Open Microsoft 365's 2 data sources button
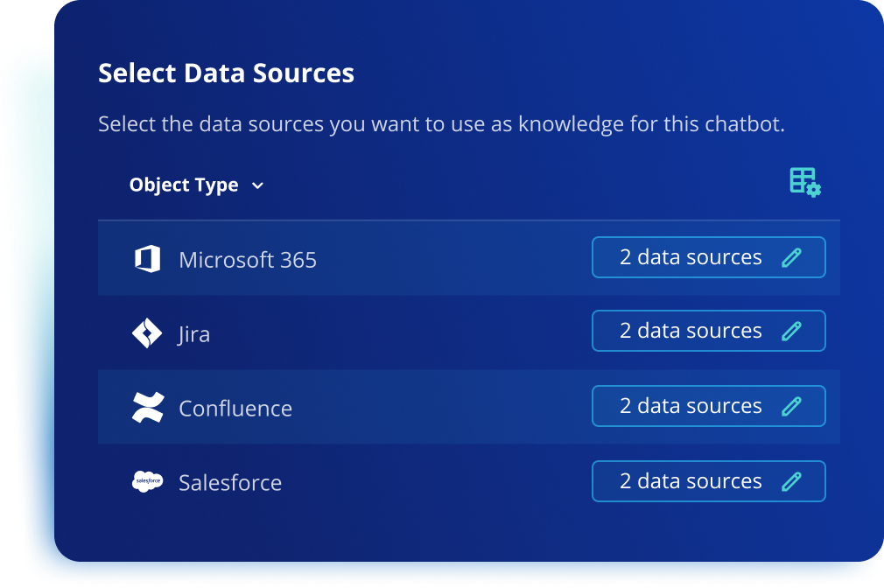884x588 pixels. (709, 257)
